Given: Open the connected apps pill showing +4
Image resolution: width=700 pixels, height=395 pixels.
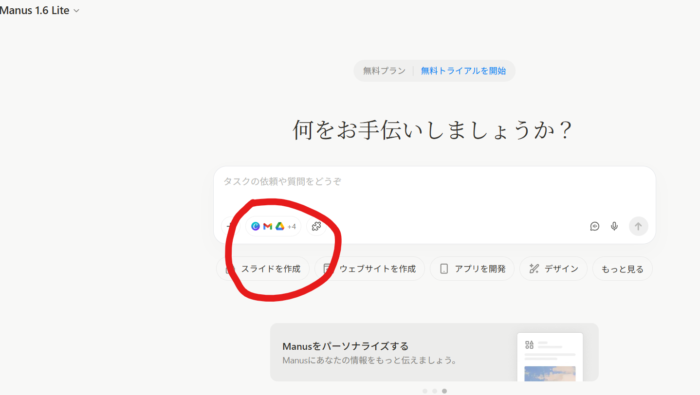Looking at the screenshot, I should [273, 226].
